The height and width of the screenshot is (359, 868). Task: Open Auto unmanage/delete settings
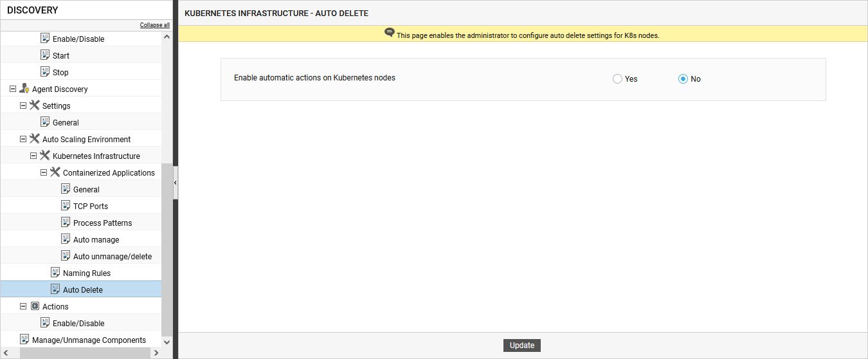[113, 256]
